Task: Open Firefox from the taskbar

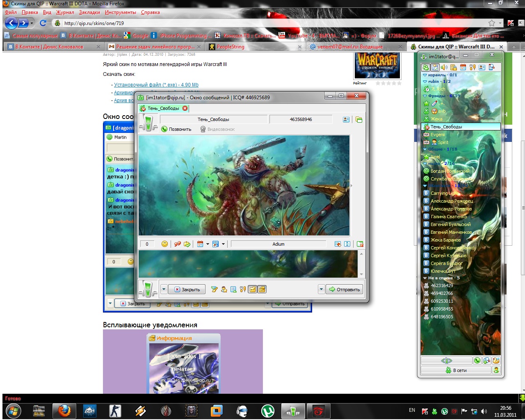Action: pos(64,411)
